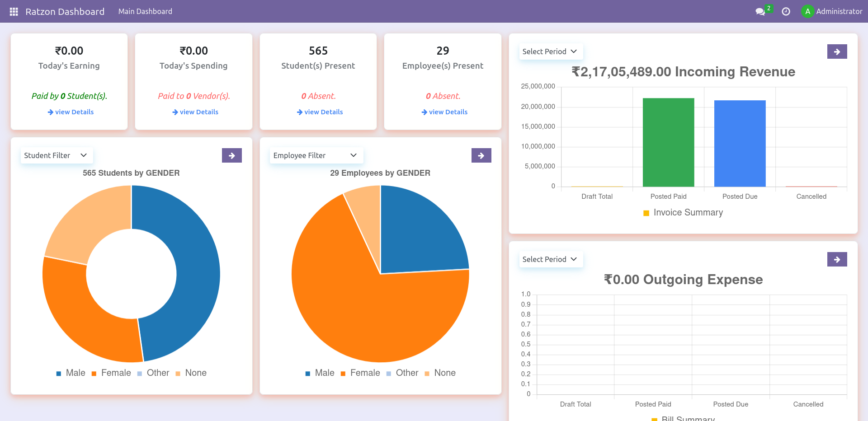Open the activities clock icon
The width and height of the screenshot is (868, 421).
786,11
